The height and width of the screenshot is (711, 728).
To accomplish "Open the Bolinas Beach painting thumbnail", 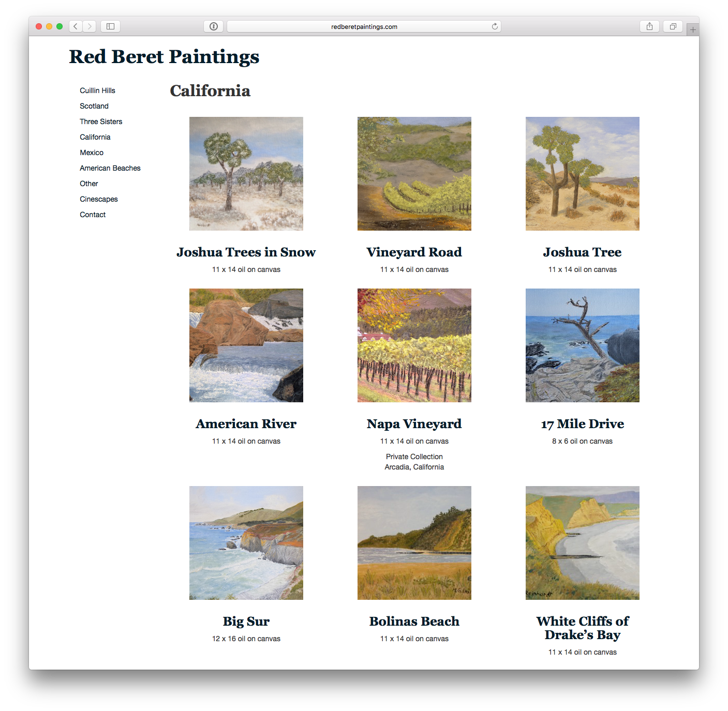I will pyautogui.click(x=414, y=543).
